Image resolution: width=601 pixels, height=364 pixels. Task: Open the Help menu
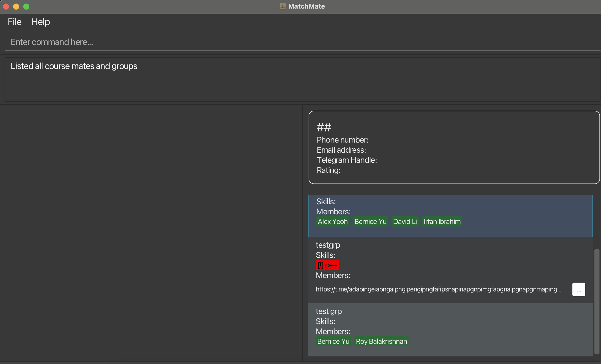(x=40, y=22)
